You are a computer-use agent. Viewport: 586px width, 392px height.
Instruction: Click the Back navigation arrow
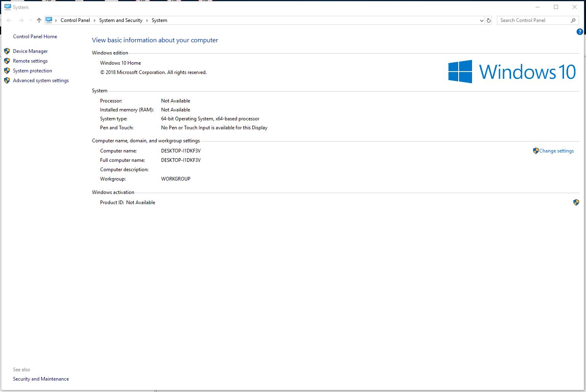point(9,20)
